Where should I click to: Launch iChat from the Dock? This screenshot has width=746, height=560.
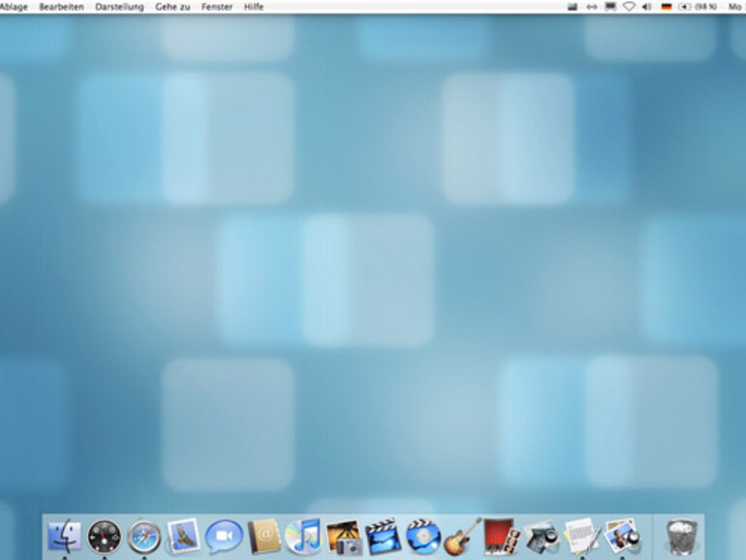pyautogui.click(x=224, y=536)
